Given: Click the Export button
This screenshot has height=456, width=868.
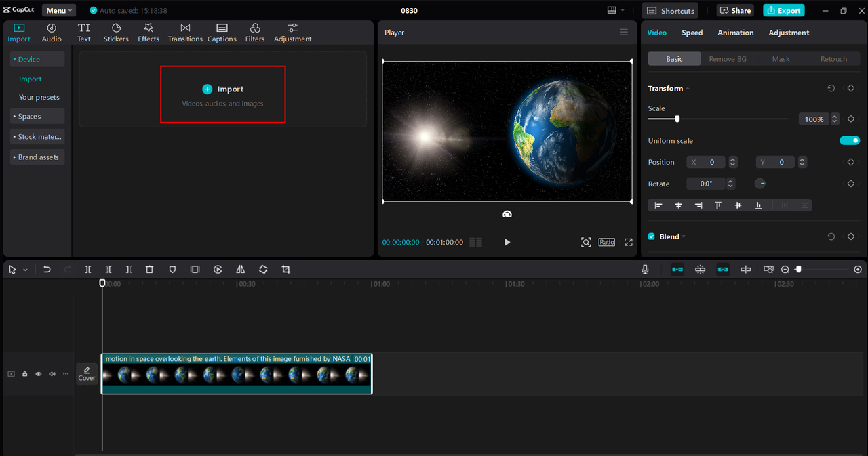Looking at the screenshot, I should [x=783, y=10].
